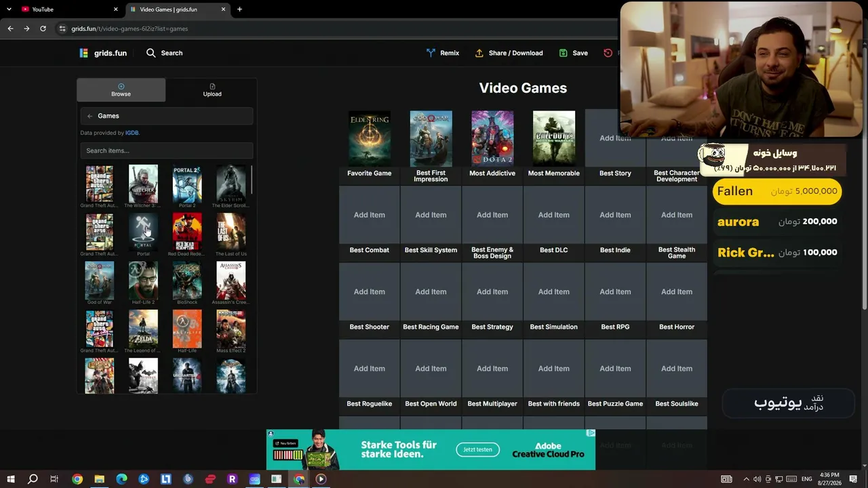Select the Half-Life 2 thumbnail
Image resolution: width=868 pixels, height=488 pixels.
click(143, 281)
